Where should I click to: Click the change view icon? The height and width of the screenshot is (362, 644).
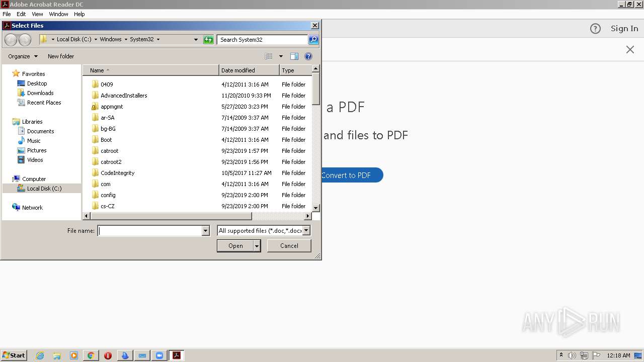269,56
